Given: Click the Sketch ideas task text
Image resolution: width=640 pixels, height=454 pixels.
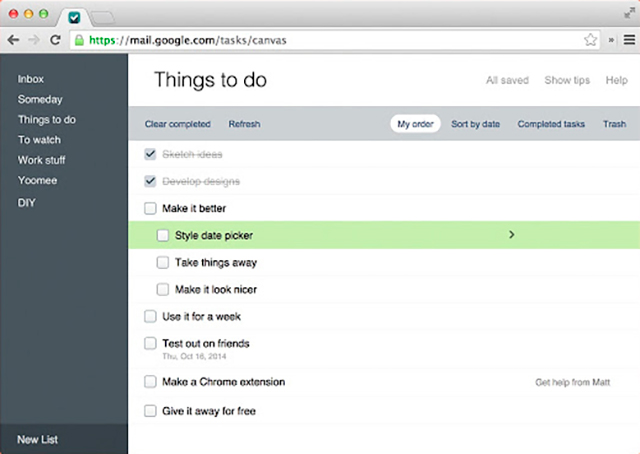Looking at the screenshot, I should coord(192,154).
